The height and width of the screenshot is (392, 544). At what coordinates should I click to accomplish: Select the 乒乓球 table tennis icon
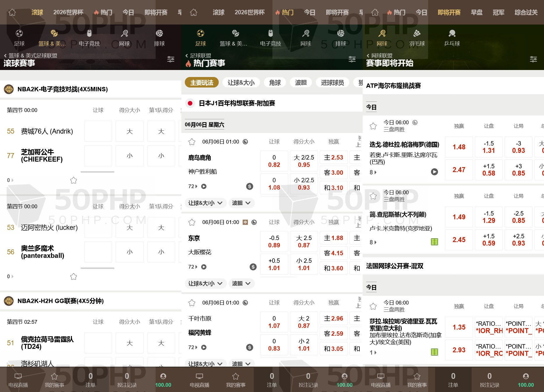452,38
